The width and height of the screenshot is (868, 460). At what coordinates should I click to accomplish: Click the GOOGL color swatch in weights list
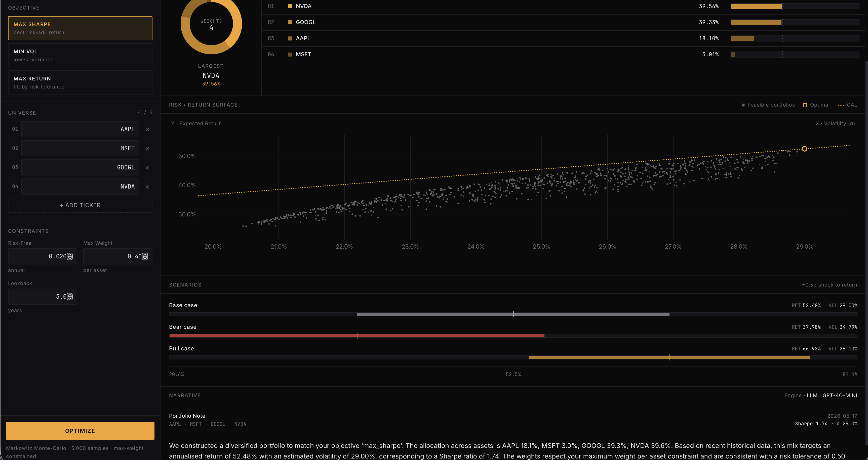(x=290, y=22)
